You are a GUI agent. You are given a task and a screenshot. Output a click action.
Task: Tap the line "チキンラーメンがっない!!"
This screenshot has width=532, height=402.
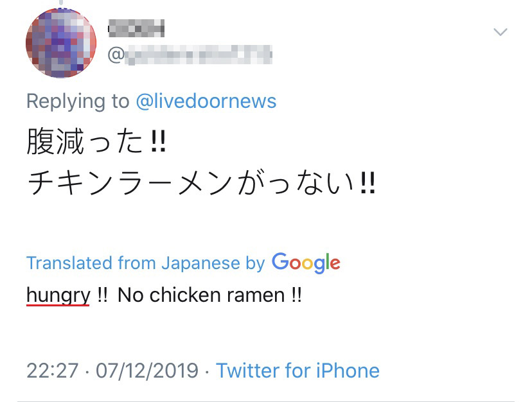click(x=201, y=184)
